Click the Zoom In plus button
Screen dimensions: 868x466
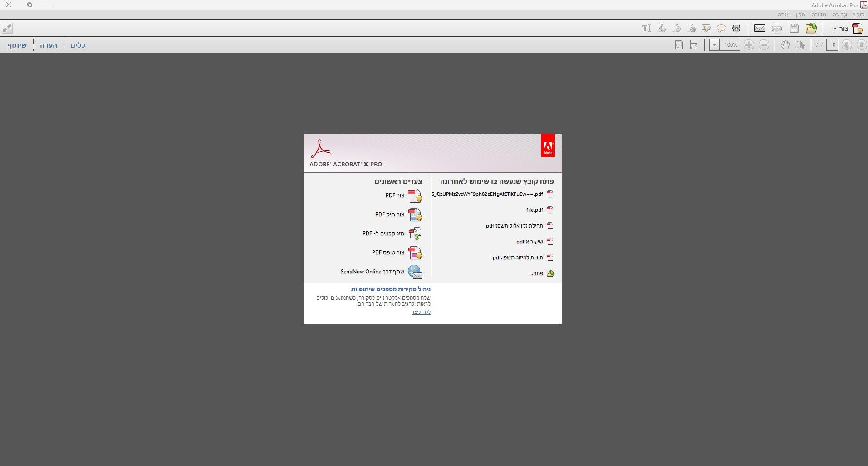coord(749,45)
